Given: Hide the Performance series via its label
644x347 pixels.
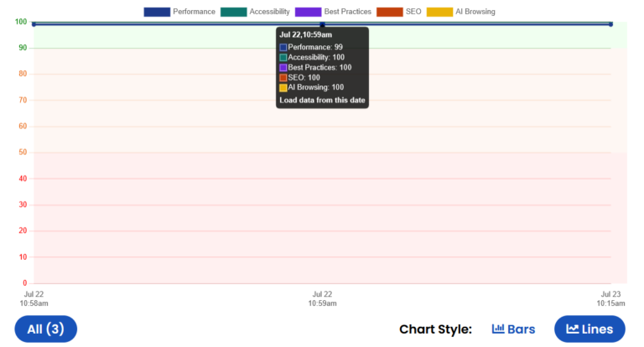Looking at the screenshot, I should 194,12.
